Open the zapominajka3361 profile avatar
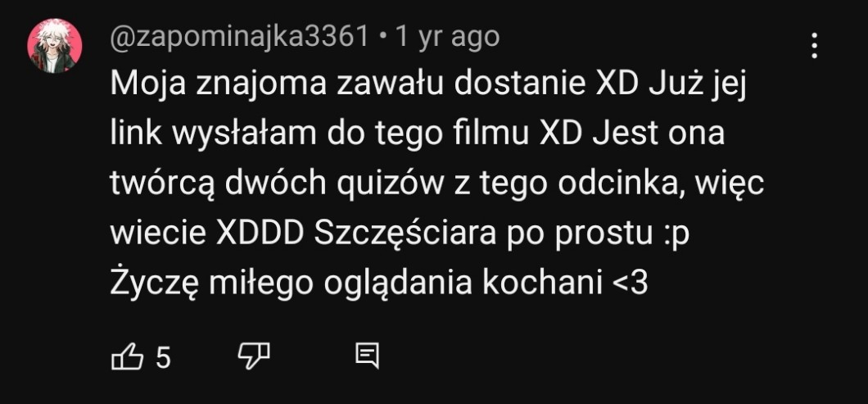Image resolution: width=868 pixels, height=404 pixels. (54, 46)
